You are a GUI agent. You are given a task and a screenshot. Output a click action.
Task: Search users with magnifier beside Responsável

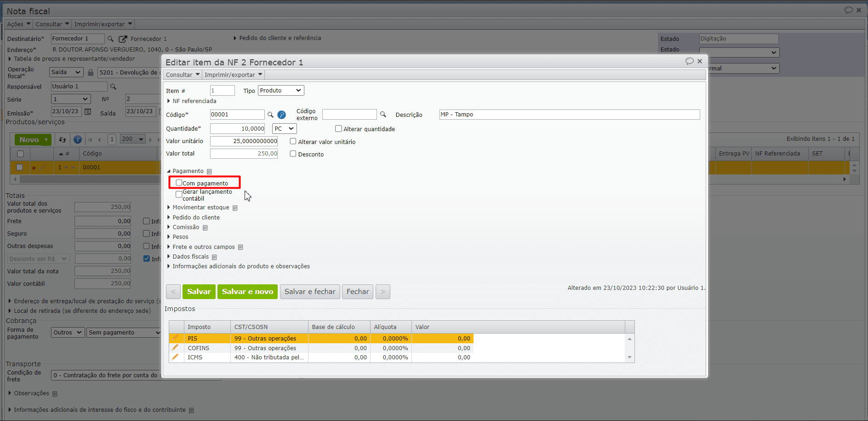(x=113, y=87)
